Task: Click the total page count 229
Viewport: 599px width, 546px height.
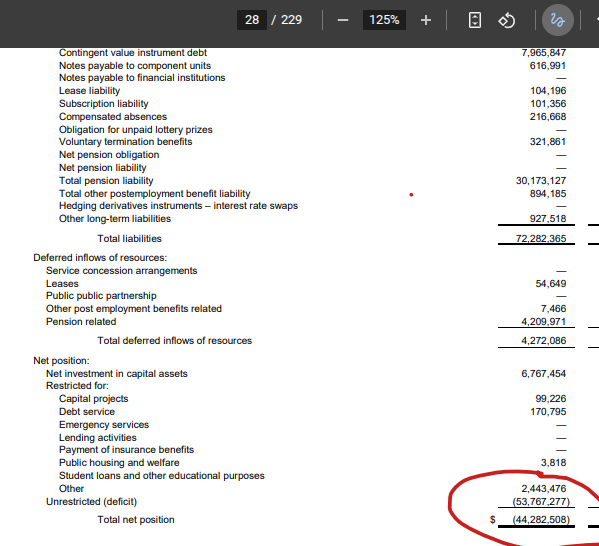Action: click(x=291, y=20)
